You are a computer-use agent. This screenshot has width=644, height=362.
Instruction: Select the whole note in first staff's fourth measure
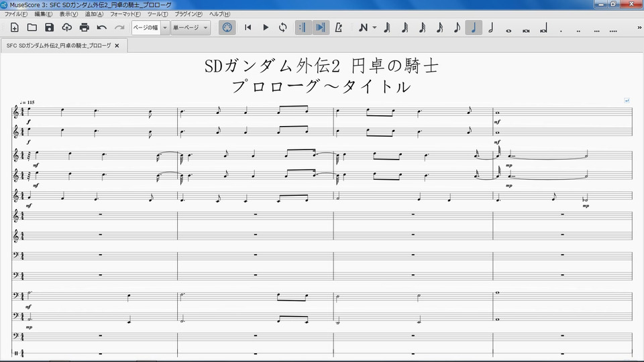498,113
